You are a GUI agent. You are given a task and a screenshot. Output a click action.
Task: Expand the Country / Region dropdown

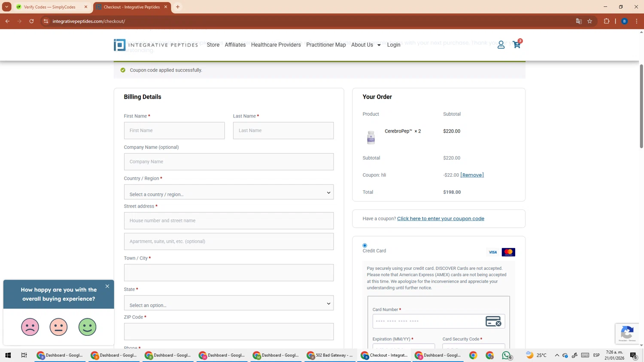[229, 192]
